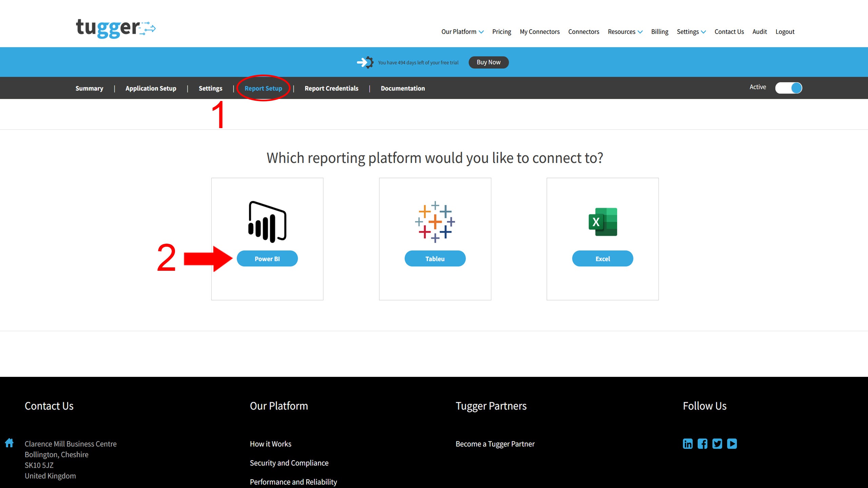Expand the Resources dropdown menu
This screenshot has height=488, width=868.
click(x=625, y=32)
